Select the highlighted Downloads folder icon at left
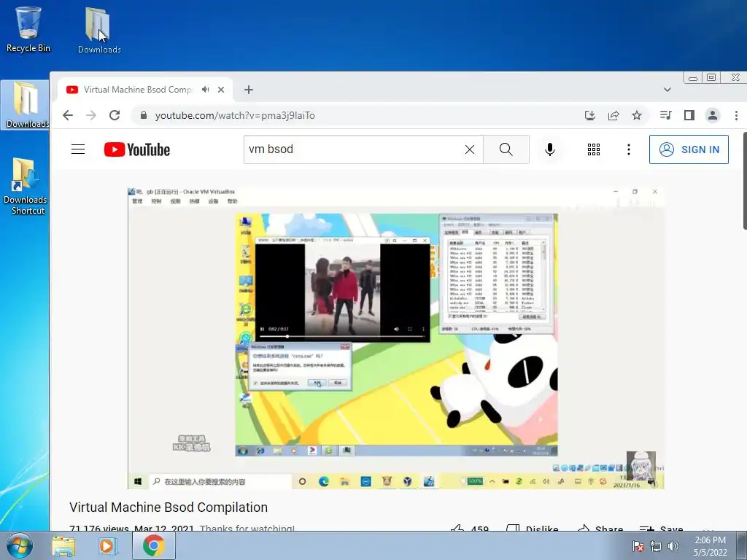This screenshot has width=747, height=560. [26, 105]
